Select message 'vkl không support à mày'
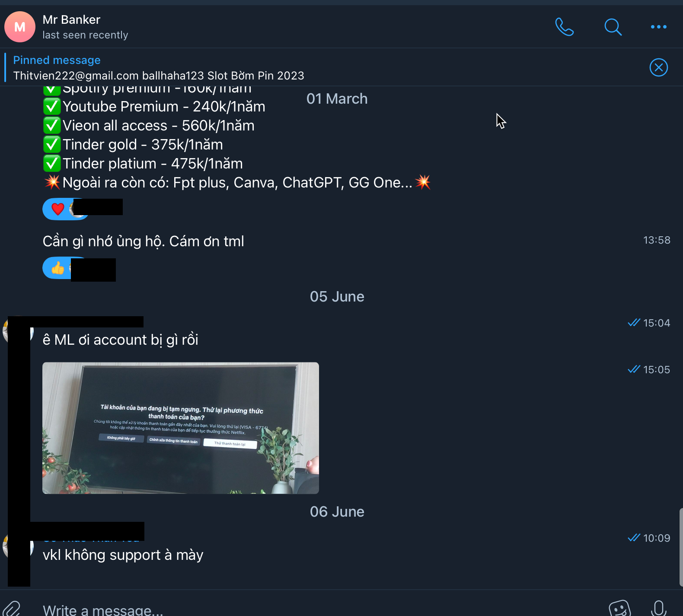683x616 pixels. [123, 555]
